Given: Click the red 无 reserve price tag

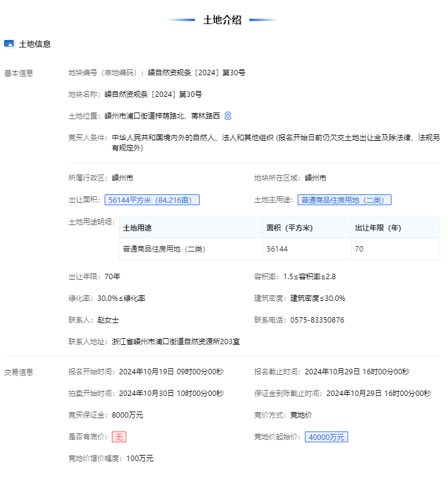Looking at the screenshot, I should [119, 437].
